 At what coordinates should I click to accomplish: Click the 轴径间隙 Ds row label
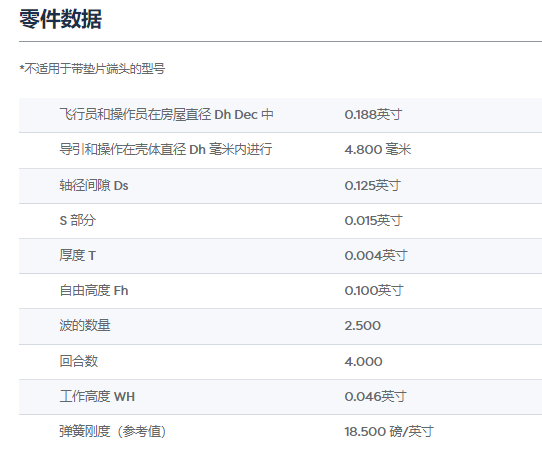click(x=94, y=186)
